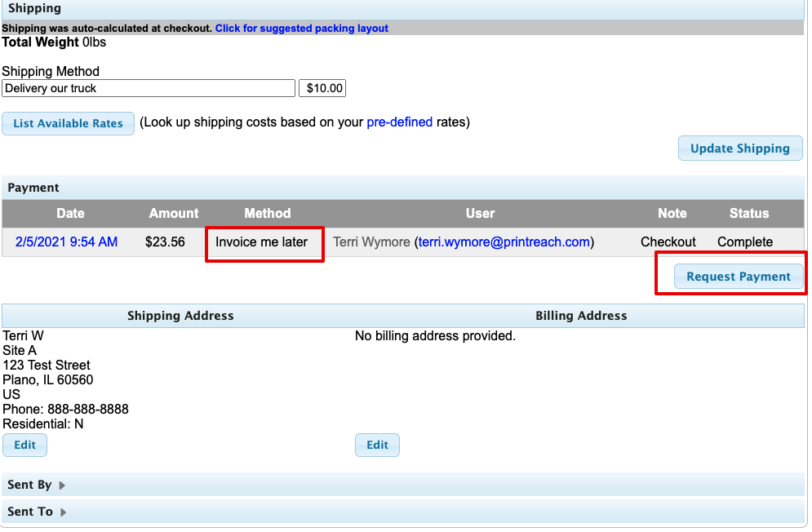
Task: Select the 123 Test Street address line
Action: [46, 366]
